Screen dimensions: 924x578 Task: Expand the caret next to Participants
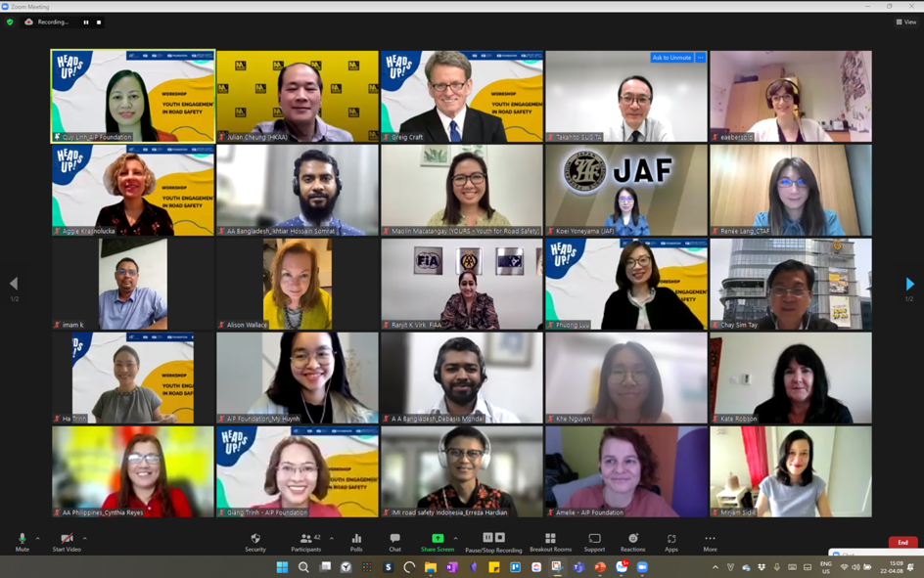[331, 538]
